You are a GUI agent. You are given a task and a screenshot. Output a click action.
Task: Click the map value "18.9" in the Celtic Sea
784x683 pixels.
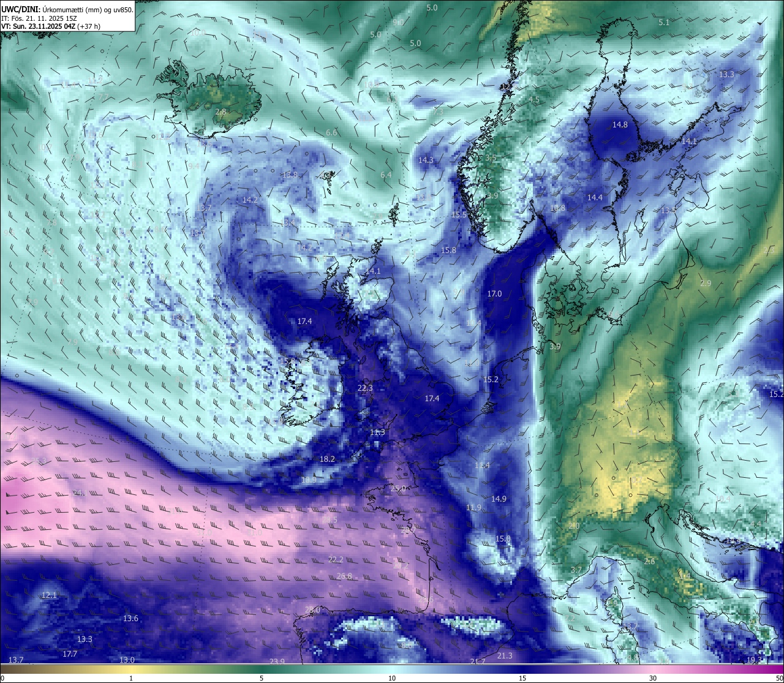tap(309, 480)
